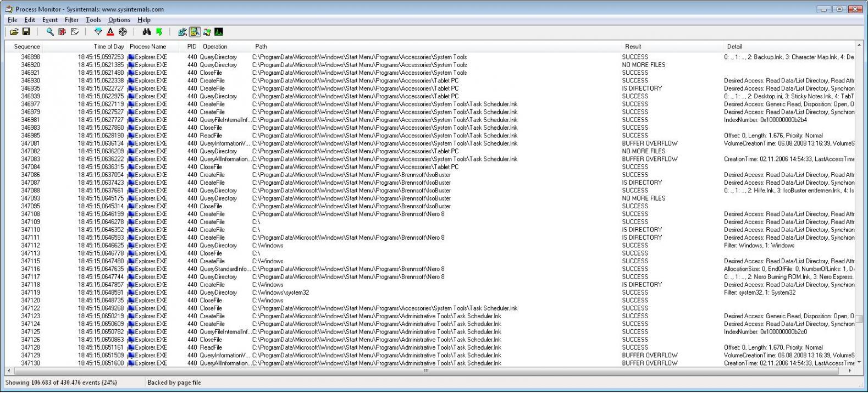This screenshot has height=393, width=868.
Task: Toggle Show File System Activity icon
Action: tap(195, 32)
